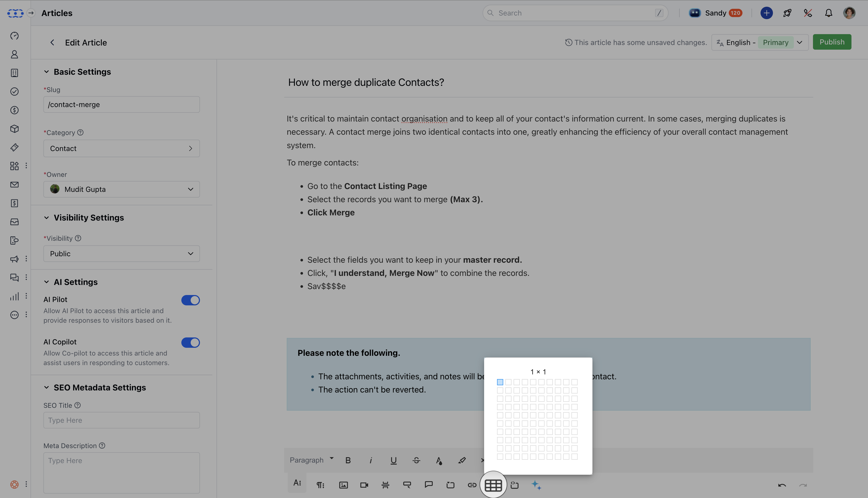Select first cell in table size grid
Image resolution: width=868 pixels, height=498 pixels.
click(500, 382)
